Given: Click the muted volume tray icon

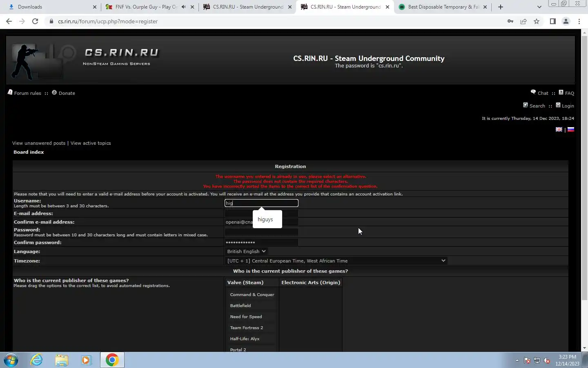Looking at the screenshot, I should coord(547,361).
